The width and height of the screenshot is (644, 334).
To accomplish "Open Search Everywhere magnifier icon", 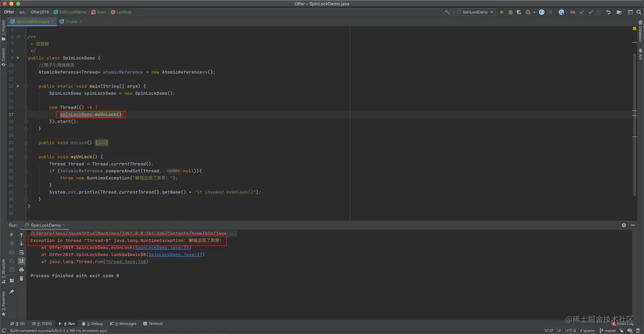I will coord(638,12).
